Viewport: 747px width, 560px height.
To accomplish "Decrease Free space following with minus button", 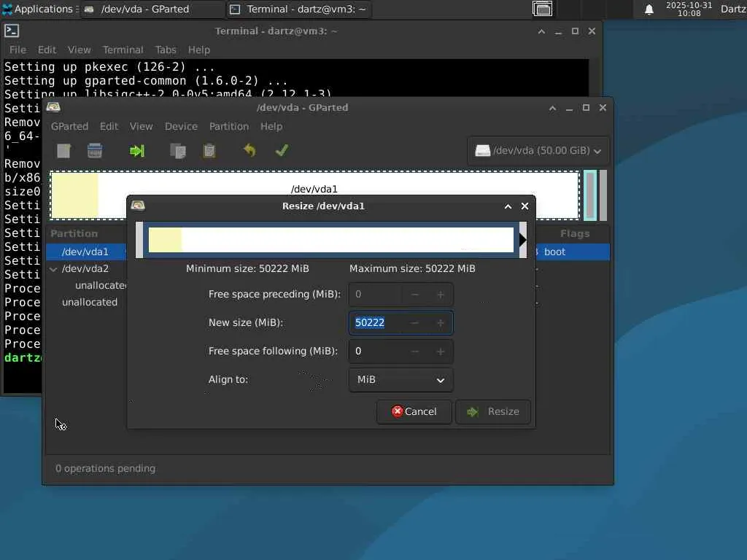I will click(415, 351).
